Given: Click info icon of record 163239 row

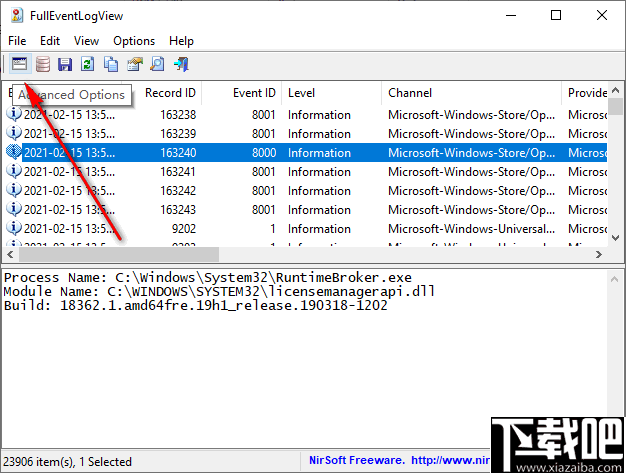Looking at the screenshot, I should (14, 133).
